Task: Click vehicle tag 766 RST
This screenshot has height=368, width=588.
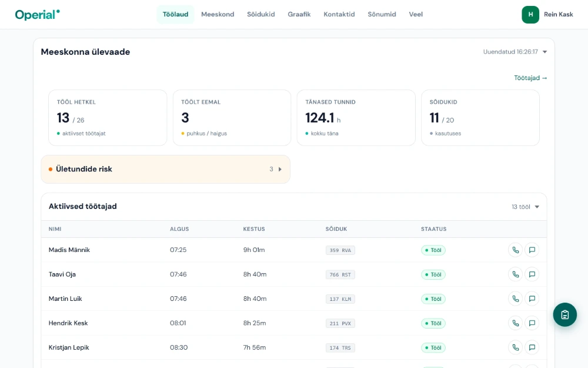Action: [340, 275]
